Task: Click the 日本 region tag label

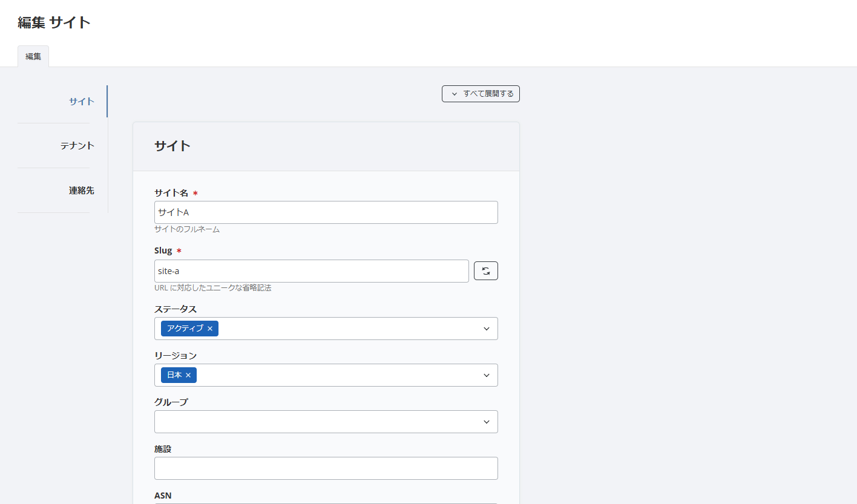Action: pos(174,375)
